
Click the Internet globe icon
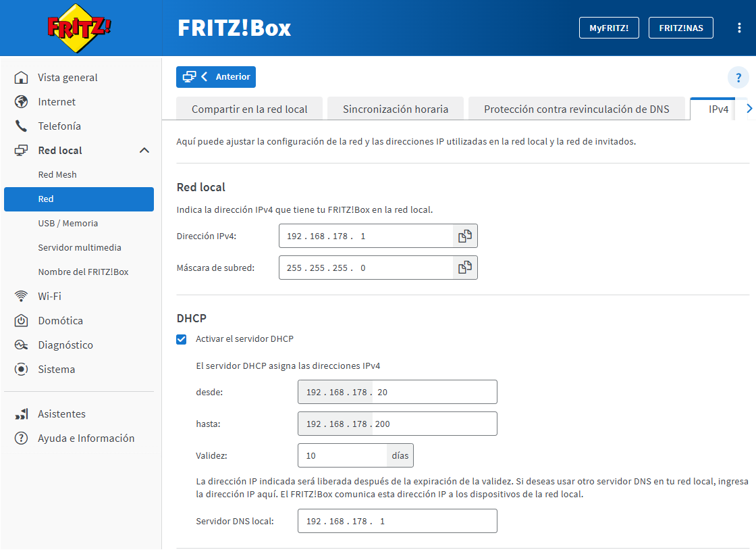tap(21, 102)
